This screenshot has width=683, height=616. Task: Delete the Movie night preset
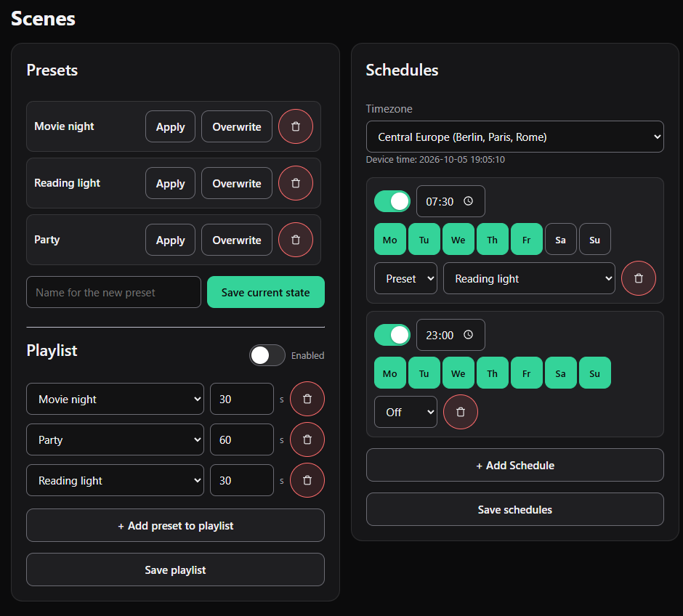pyautogui.click(x=295, y=126)
